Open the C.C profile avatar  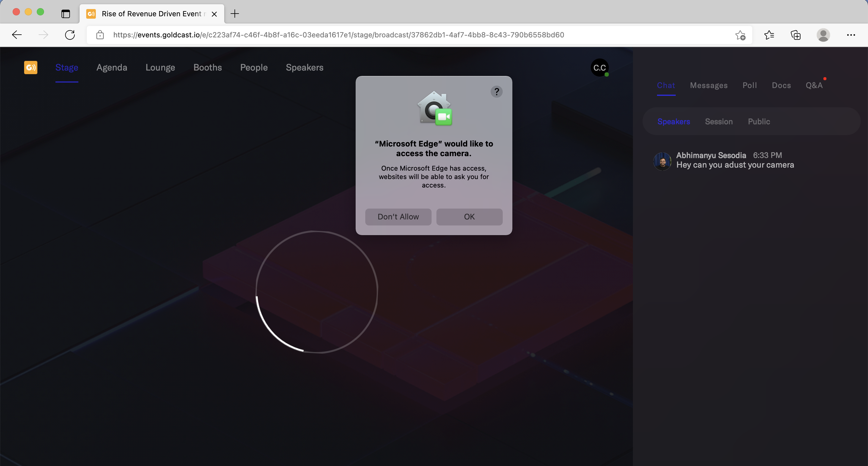click(599, 68)
